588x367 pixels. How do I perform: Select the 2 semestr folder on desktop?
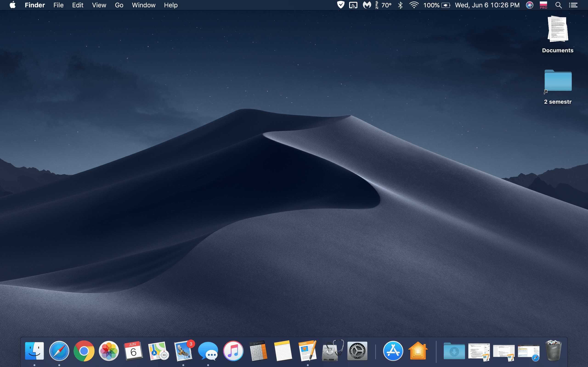(558, 81)
